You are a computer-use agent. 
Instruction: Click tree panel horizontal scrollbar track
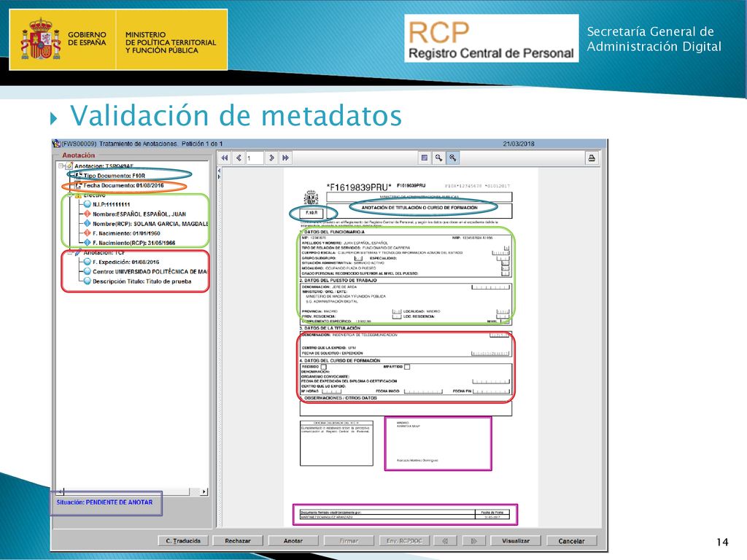[131, 492]
